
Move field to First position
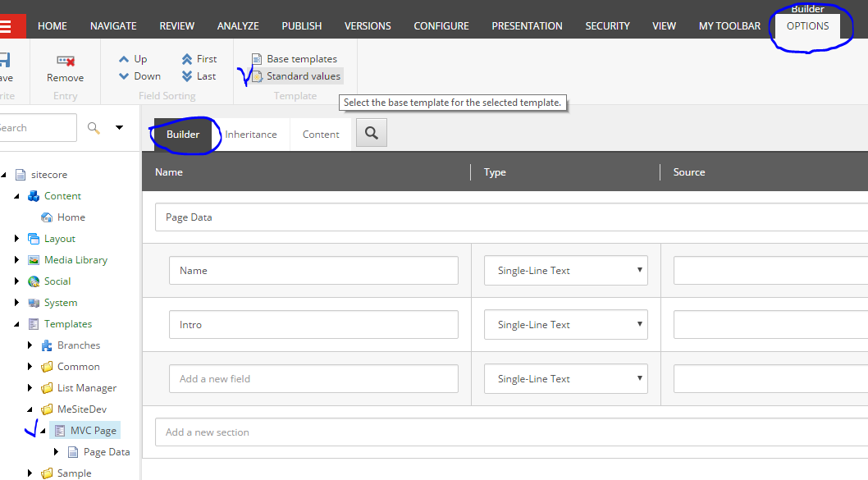tap(199, 59)
